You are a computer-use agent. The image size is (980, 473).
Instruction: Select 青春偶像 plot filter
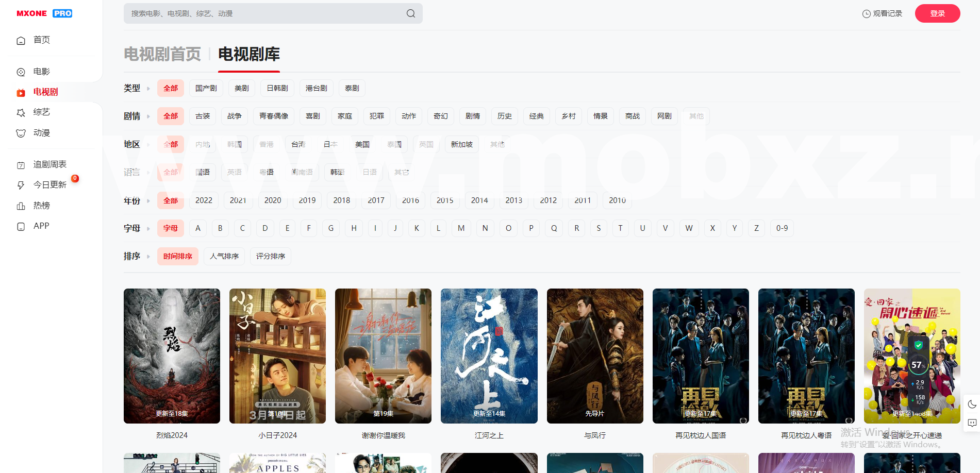(274, 116)
